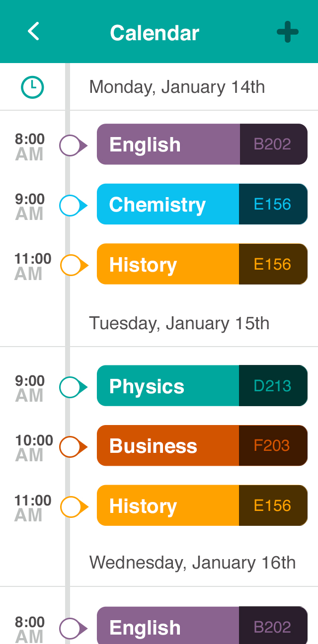Tap room B202 on Monday's English class
Image resolution: width=318 pixels, height=644 pixels.
(273, 144)
